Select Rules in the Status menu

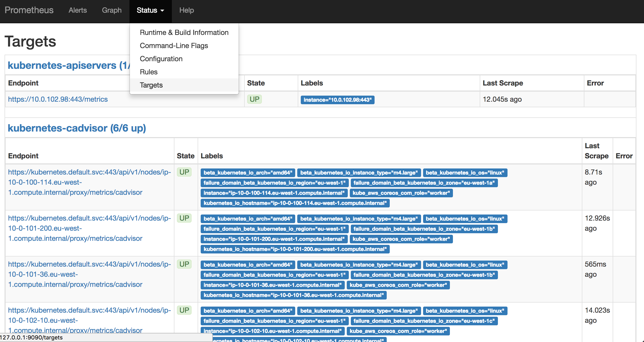click(149, 72)
